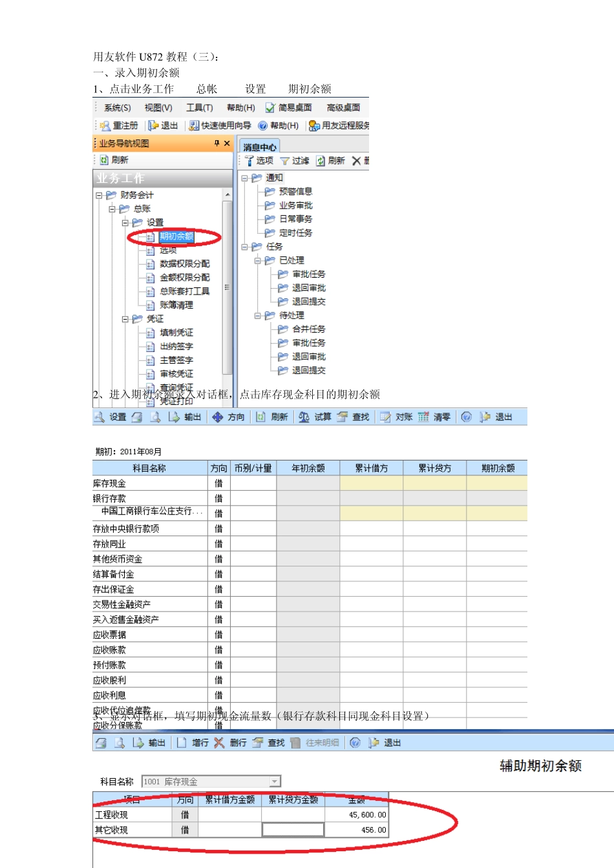Collapse the 设置 tree node
This screenshot has width=614, height=868.
(125, 222)
